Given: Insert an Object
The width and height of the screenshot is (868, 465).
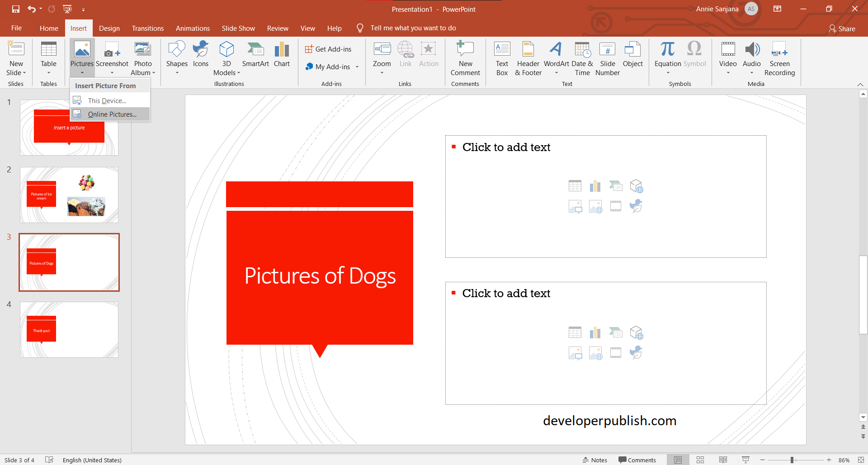Looking at the screenshot, I should (x=632, y=54).
